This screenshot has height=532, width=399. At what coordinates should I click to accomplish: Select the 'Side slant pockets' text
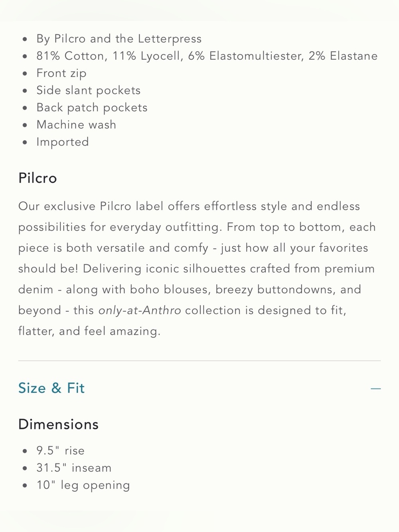point(89,91)
